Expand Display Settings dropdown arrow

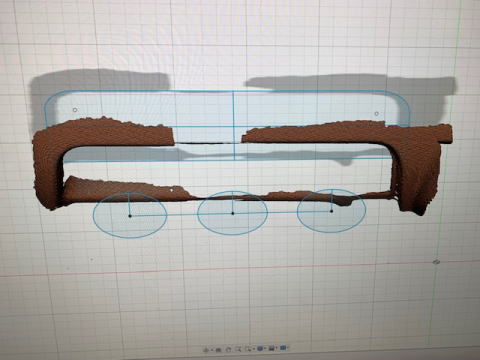[x=265, y=348]
